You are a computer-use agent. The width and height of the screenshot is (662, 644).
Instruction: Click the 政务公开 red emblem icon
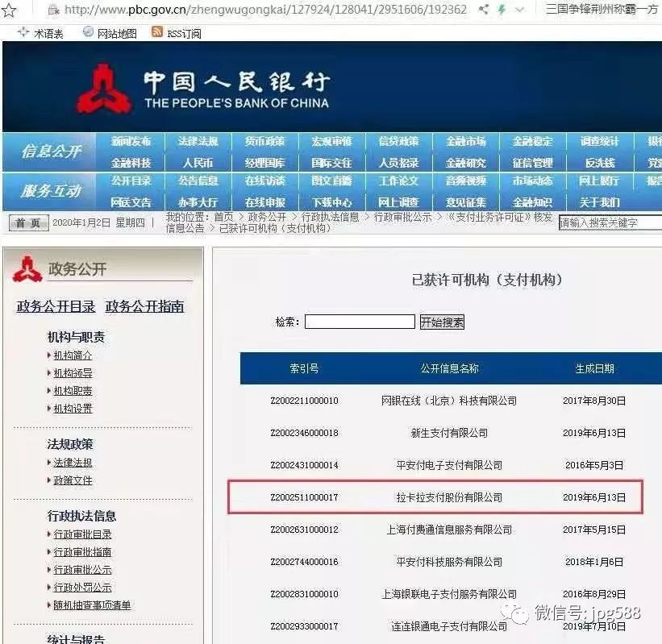pyautogui.click(x=27, y=269)
